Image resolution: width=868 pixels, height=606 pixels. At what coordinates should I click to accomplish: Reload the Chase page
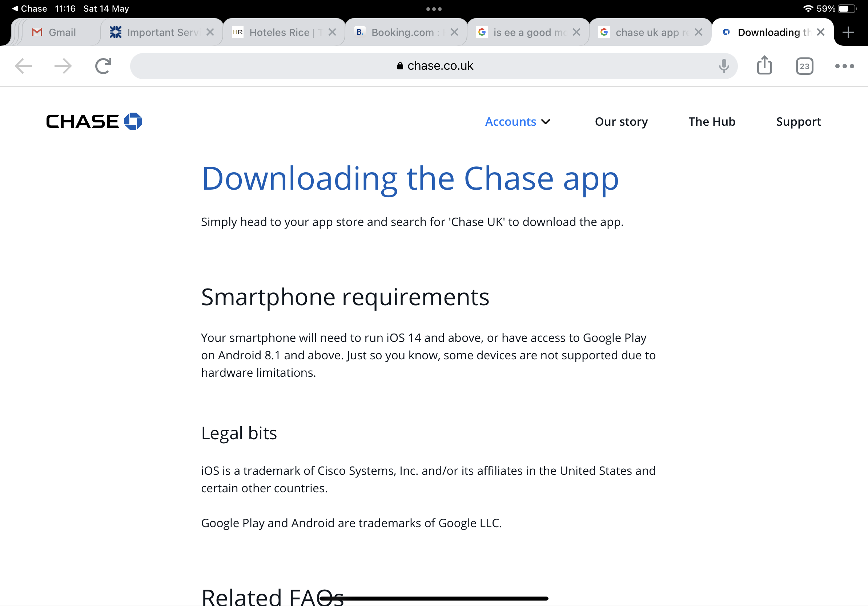click(x=103, y=66)
